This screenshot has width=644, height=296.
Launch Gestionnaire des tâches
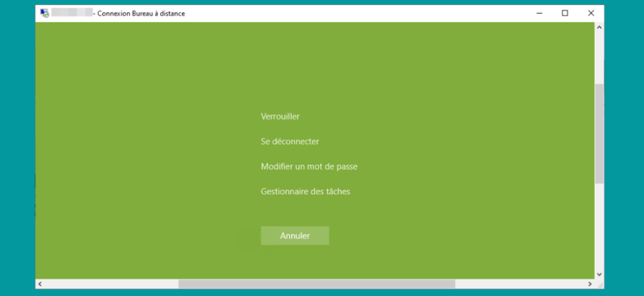(305, 191)
